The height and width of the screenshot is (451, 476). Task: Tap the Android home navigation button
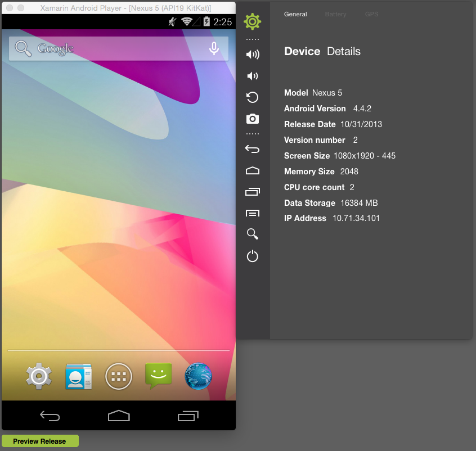[119, 416]
